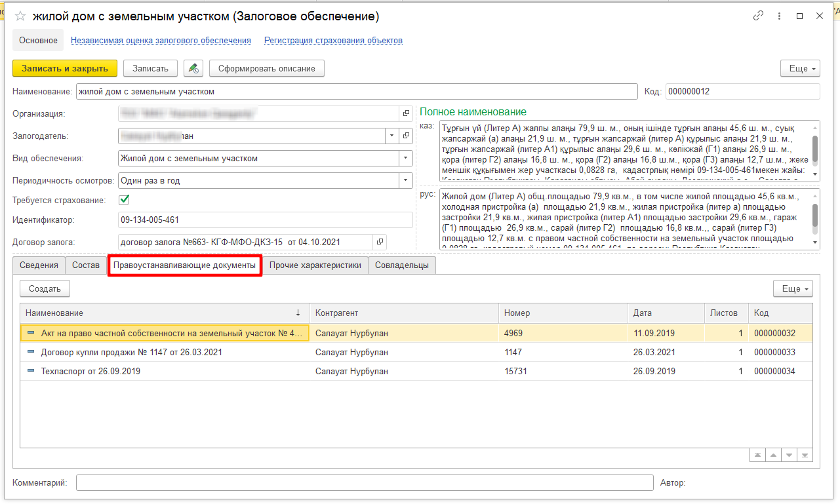Click the row icon of Договор купли продажи № 1147

point(31,352)
